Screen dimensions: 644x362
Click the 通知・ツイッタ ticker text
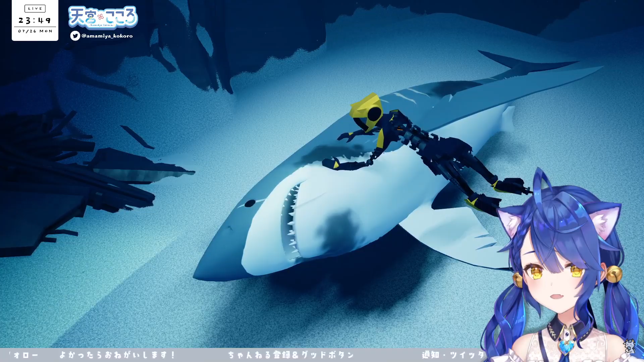pyautogui.click(x=453, y=355)
